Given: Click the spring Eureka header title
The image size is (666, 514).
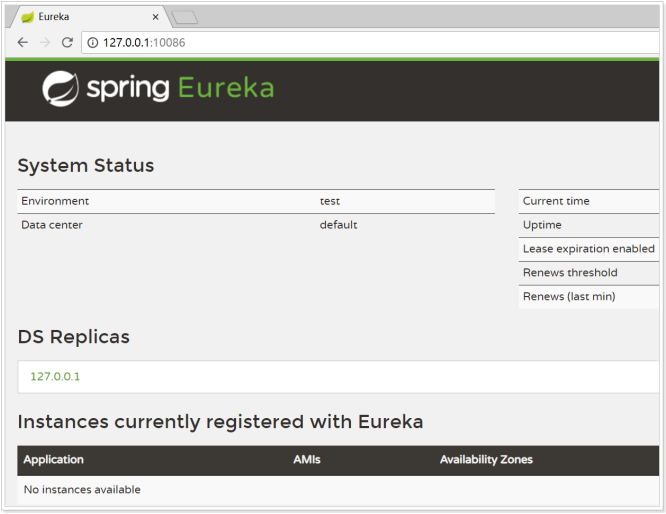Looking at the screenshot, I should tap(181, 88).
